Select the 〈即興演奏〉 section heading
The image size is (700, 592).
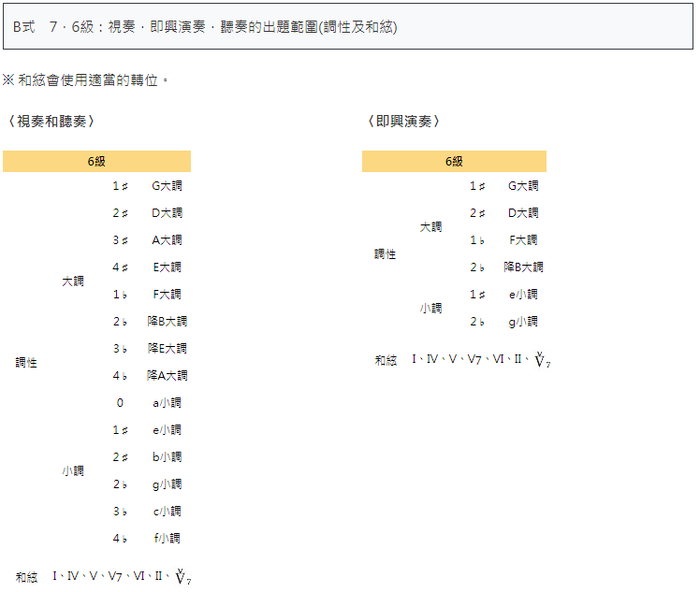click(x=404, y=122)
